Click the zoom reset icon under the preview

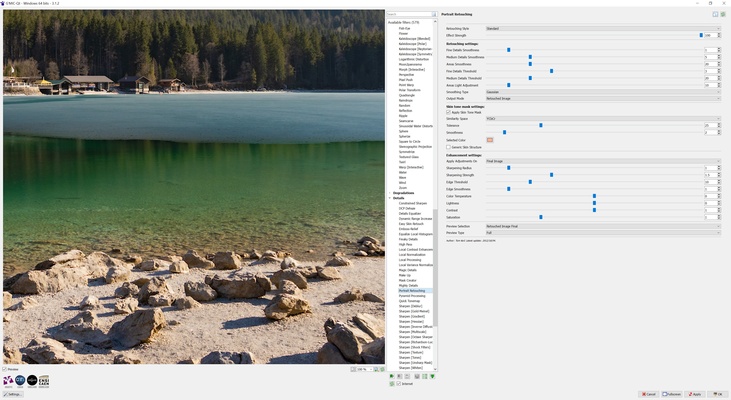click(382, 369)
